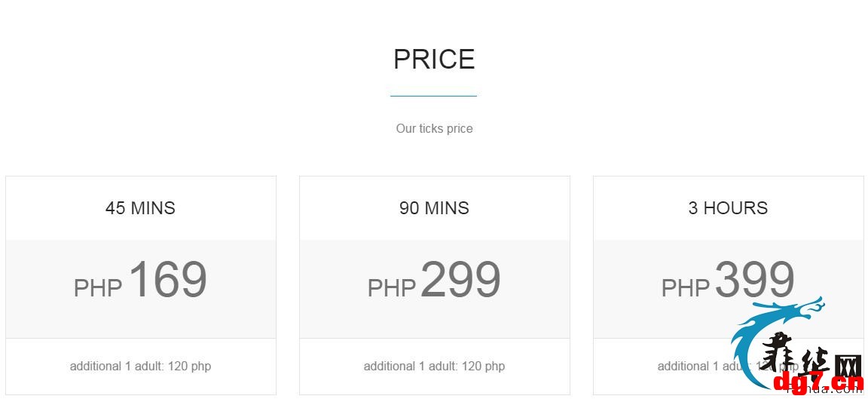This screenshot has height=399, width=868.
Task: Click the 399 price number
Action: point(754,279)
